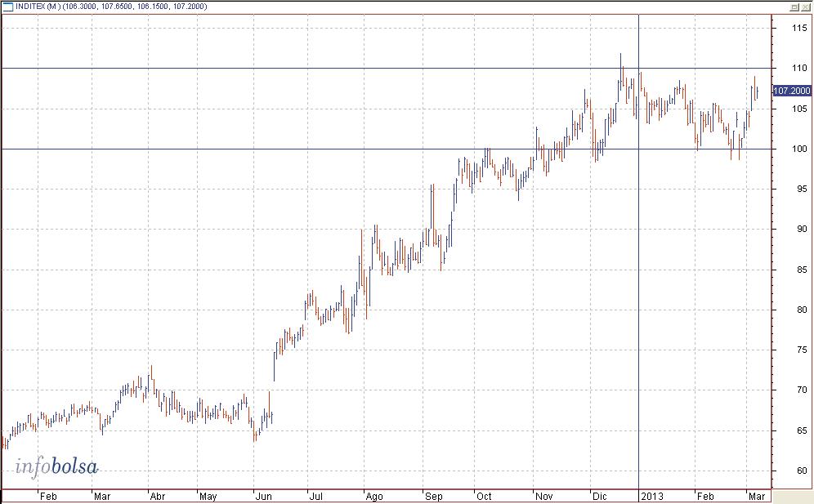Click the Abr label on time axis

158,496
